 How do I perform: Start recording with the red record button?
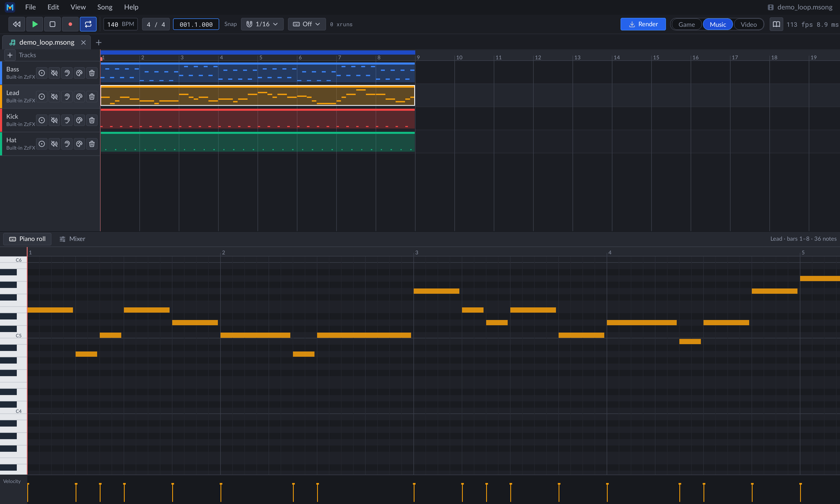coord(70,24)
